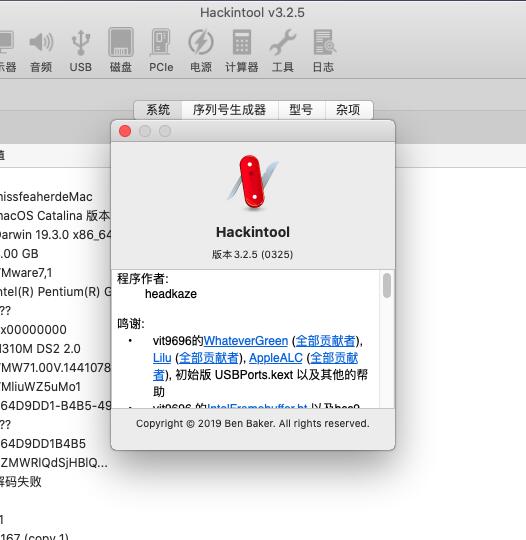
Task: Click the credits scrollbar thumb
Action: 387,285
